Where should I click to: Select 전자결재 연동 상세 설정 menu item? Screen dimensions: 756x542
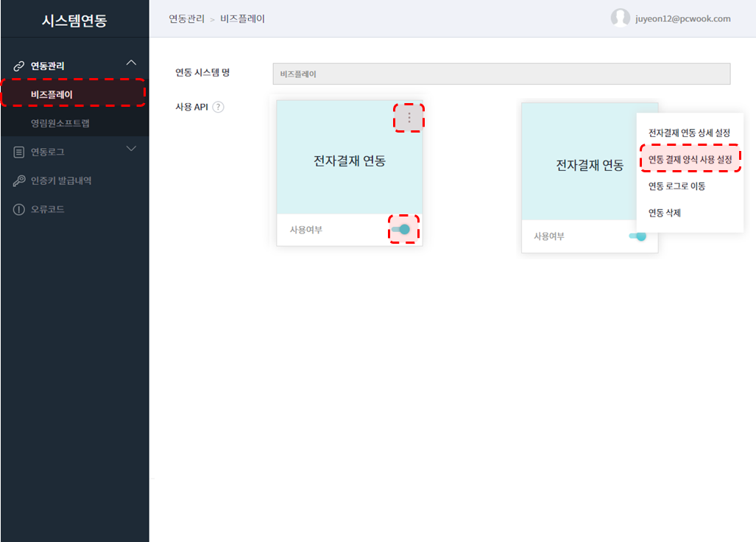(689, 133)
